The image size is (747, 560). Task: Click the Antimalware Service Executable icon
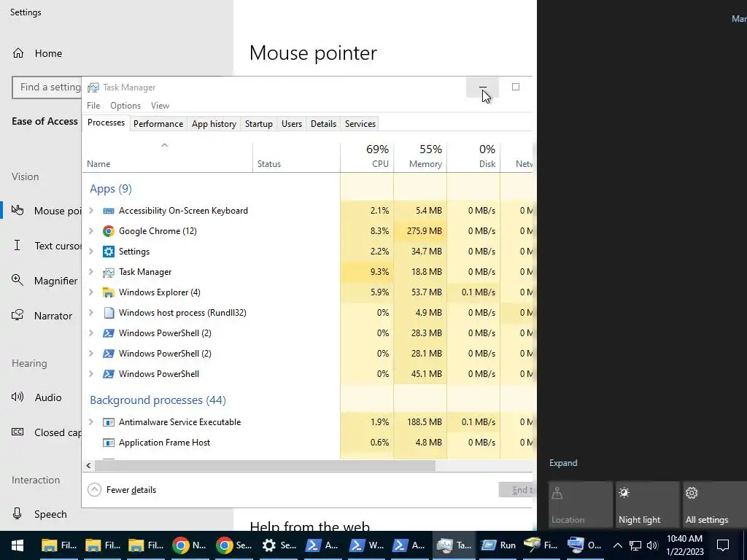click(x=109, y=422)
